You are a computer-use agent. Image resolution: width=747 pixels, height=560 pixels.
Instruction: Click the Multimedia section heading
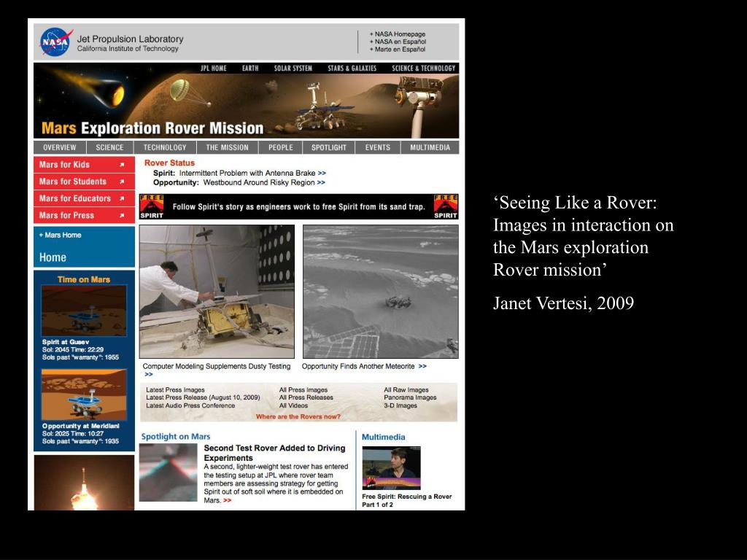coord(384,437)
